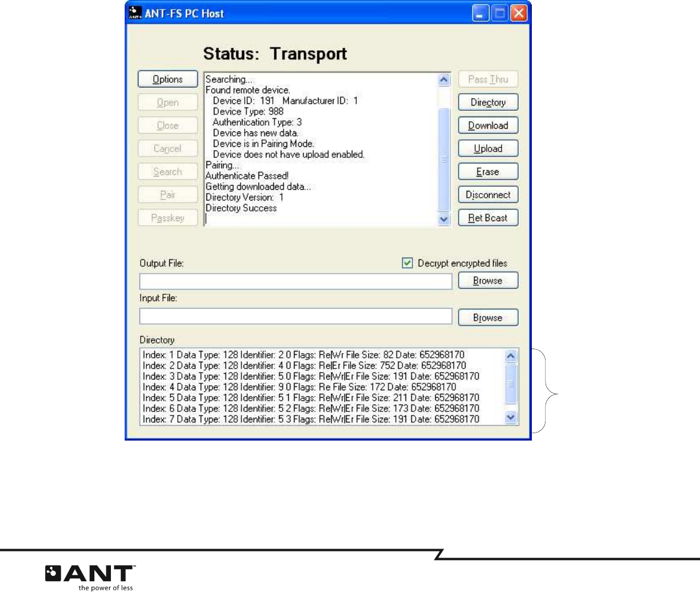700x592 pixels.
Task: Select the Index: 5 directory row
Action: point(311,398)
